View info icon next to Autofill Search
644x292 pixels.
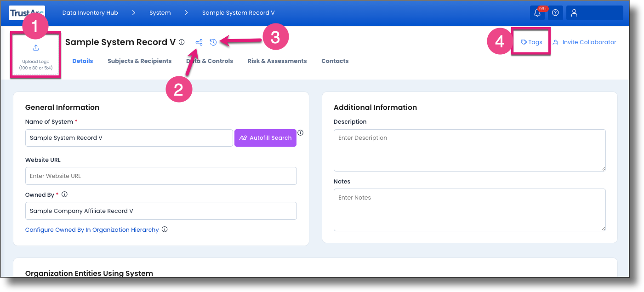pos(300,132)
